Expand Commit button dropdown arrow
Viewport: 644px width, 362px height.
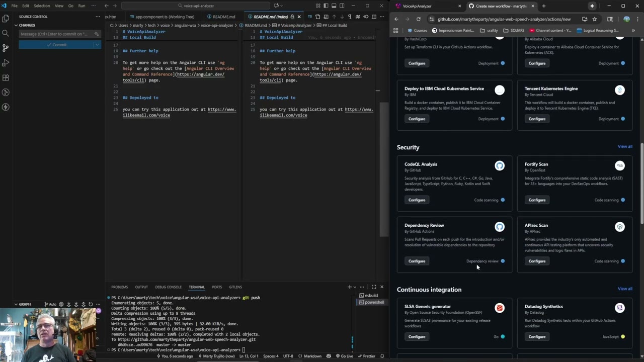pos(97,45)
